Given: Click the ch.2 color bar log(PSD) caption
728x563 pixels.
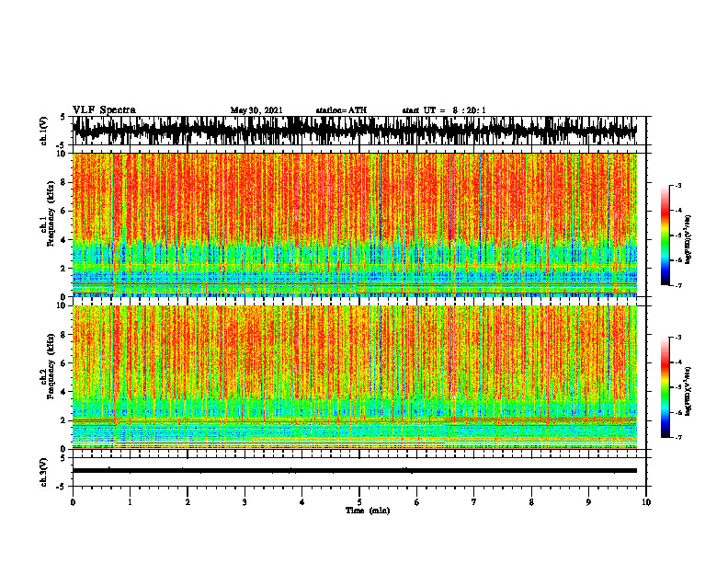Looking at the screenshot, I should tap(688, 392).
